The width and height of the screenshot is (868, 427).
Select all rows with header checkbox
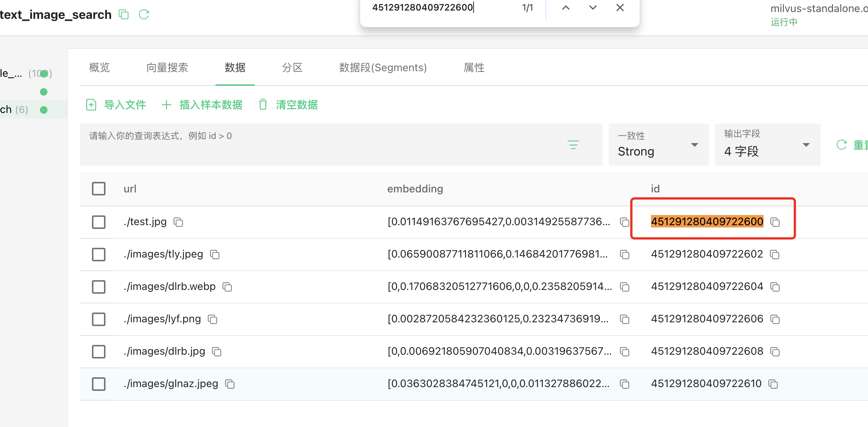[x=99, y=189]
